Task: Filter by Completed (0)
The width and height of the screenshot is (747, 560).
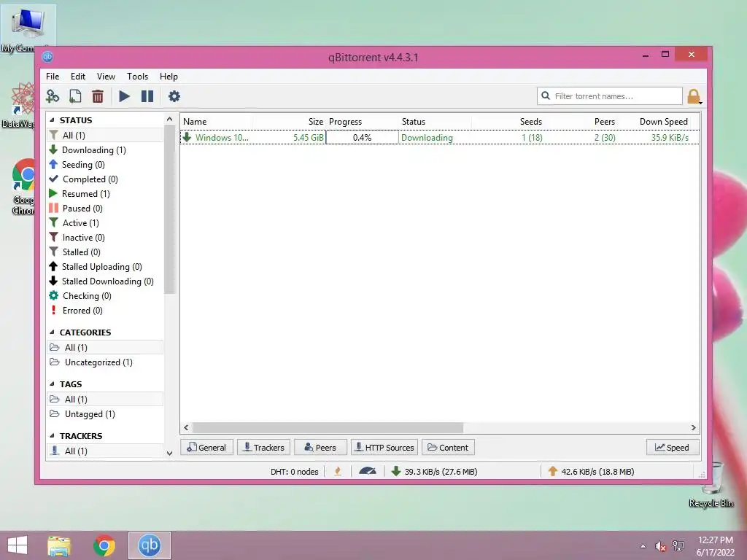Action: pos(105,179)
